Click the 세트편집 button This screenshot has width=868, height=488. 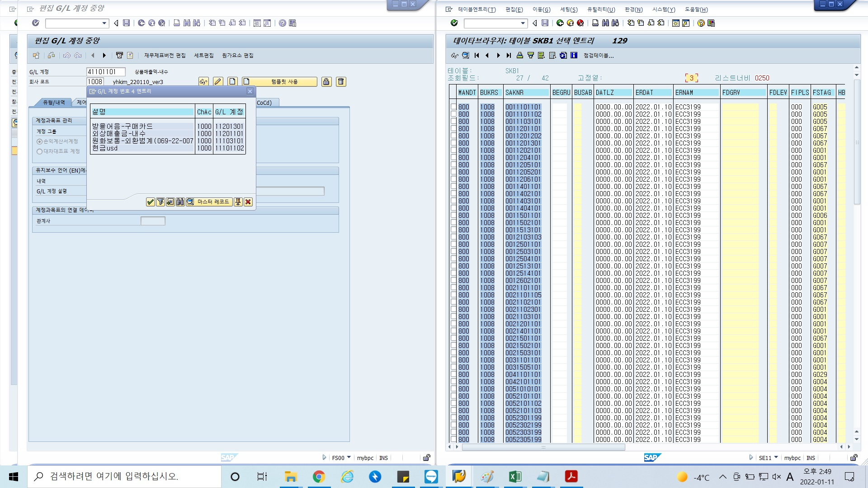pyautogui.click(x=204, y=56)
